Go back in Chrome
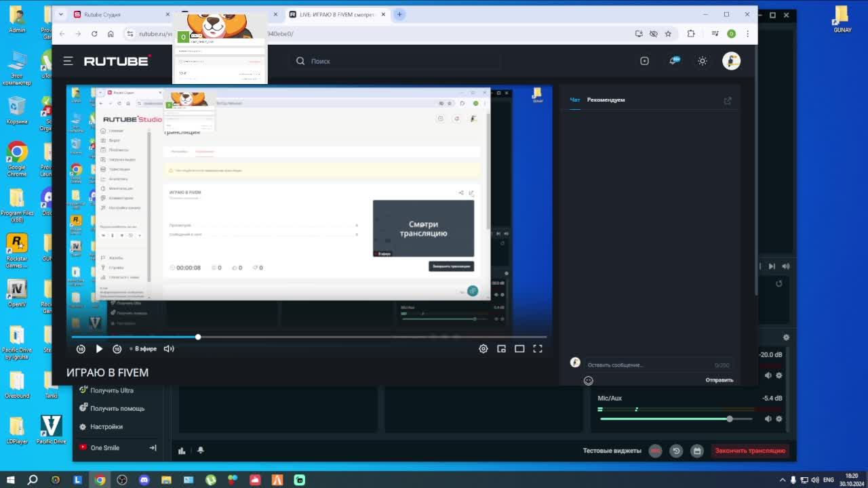Image resolution: width=868 pixels, height=488 pixels. point(62,34)
